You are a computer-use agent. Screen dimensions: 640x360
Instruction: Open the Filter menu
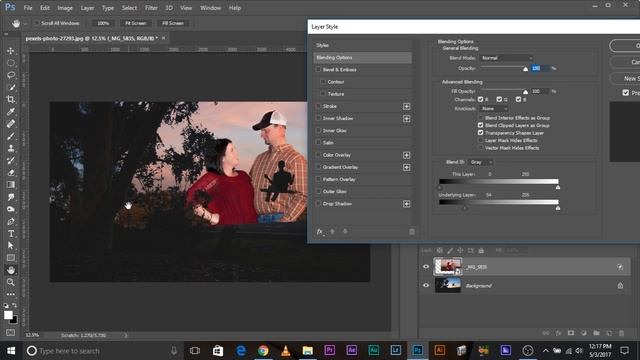point(151,8)
